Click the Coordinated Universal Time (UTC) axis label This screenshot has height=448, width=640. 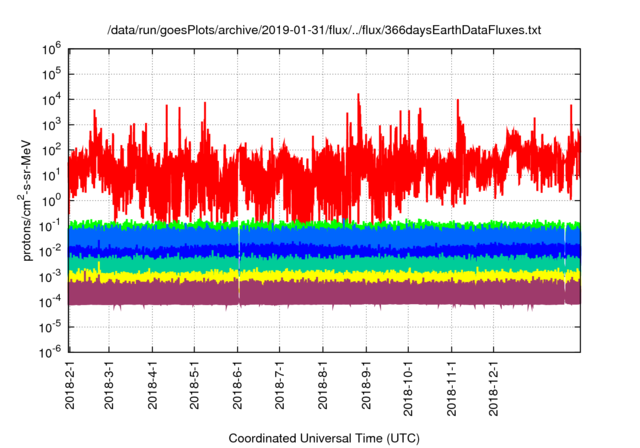click(323, 438)
